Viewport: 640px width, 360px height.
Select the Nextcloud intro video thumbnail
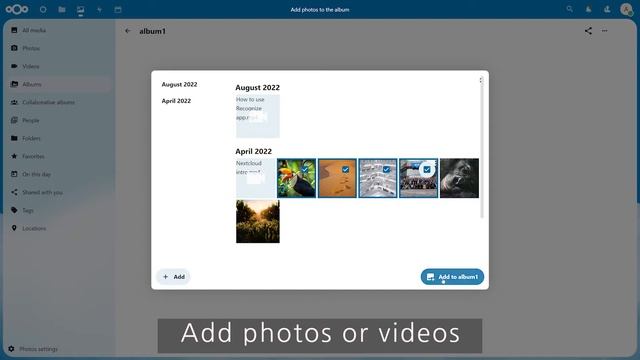[256, 178]
